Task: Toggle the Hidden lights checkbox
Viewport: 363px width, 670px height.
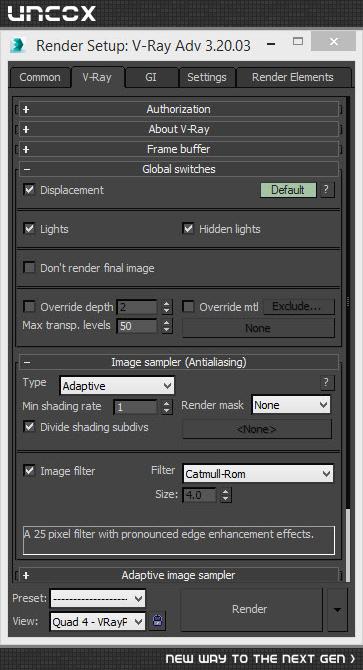Action: coord(188,229)
